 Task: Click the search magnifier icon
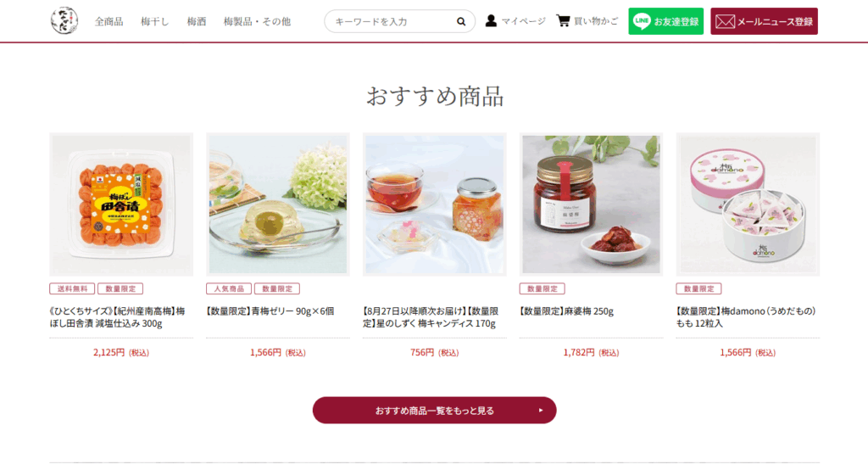pos(460,21)
